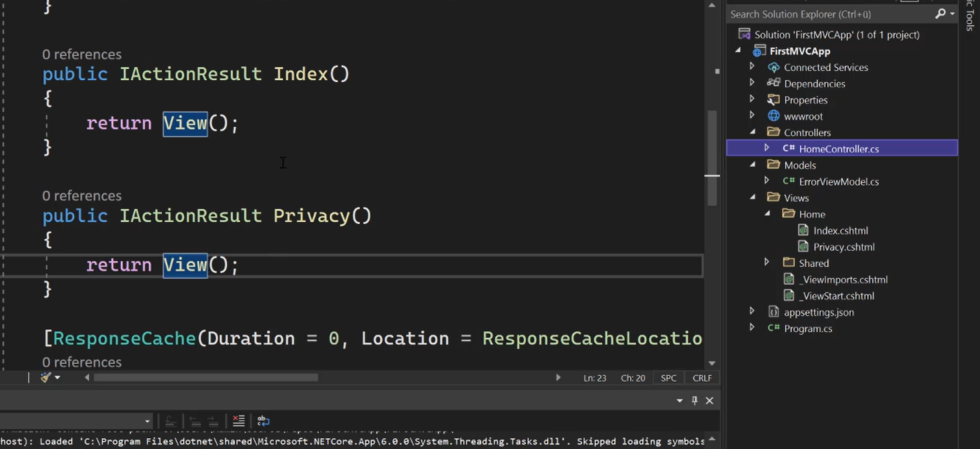Click the Properties wrench folder icon
Image resolution: width=980 pixels, height=449 pixels.
point(773,100)
